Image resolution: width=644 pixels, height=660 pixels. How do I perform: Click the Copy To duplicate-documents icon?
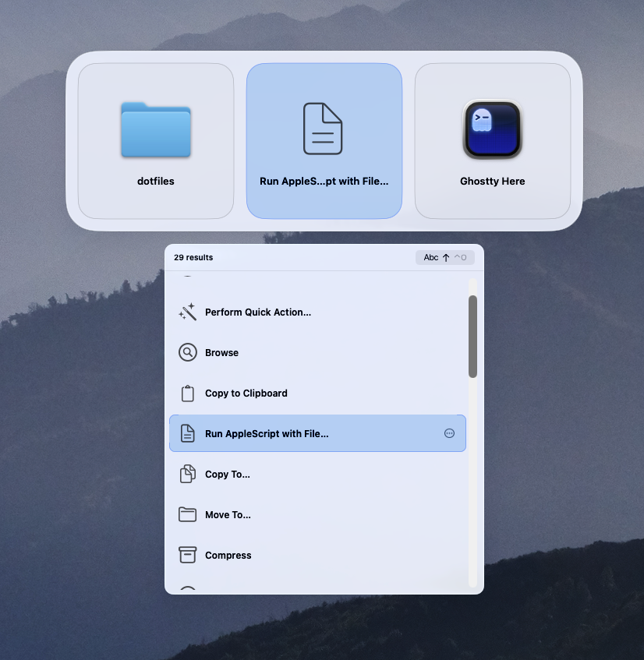click(x=187, y=474)
